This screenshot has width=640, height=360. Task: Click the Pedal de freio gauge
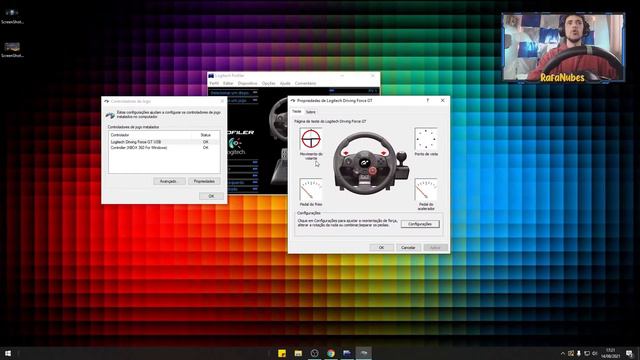(x=311, y=189)
